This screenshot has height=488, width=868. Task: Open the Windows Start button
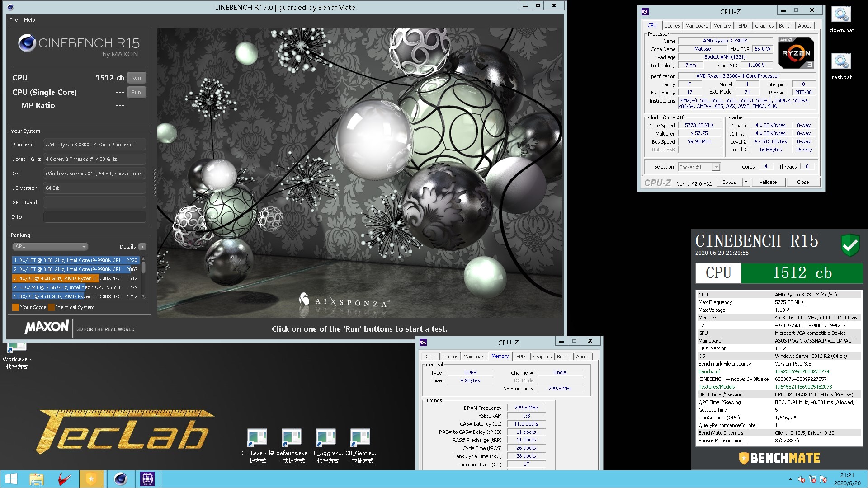[11, 479]
